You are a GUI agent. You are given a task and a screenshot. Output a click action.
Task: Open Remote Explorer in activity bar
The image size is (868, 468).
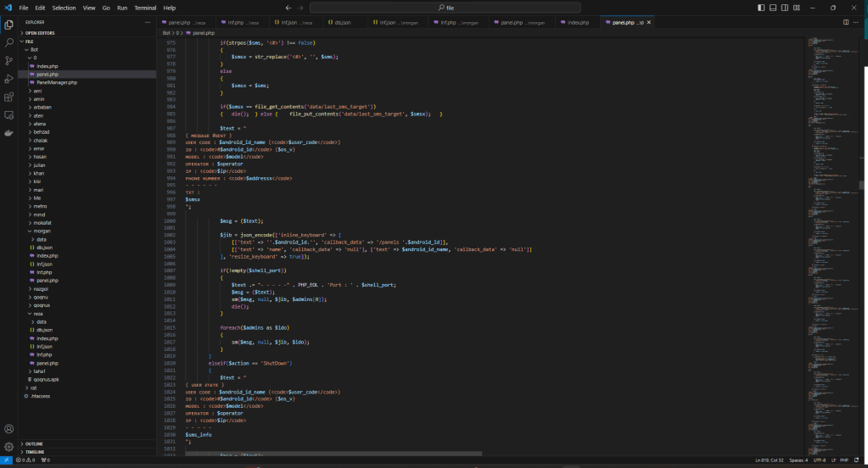[8, 115]
